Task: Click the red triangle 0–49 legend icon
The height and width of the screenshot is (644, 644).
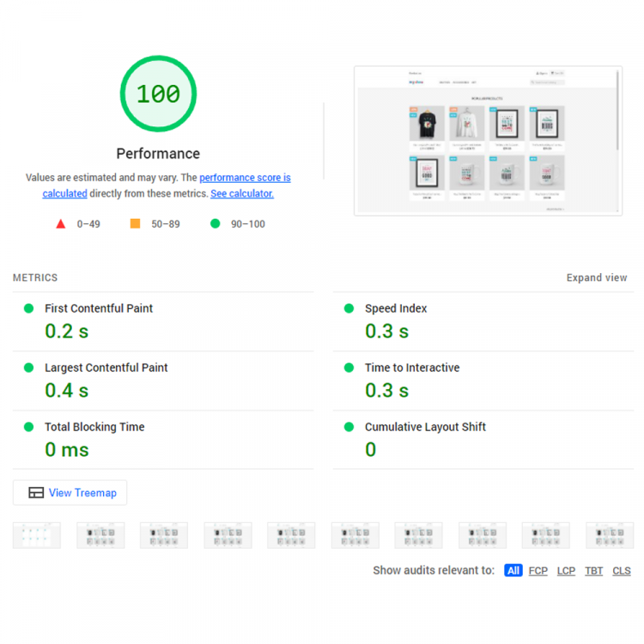Action: [60, 224]
